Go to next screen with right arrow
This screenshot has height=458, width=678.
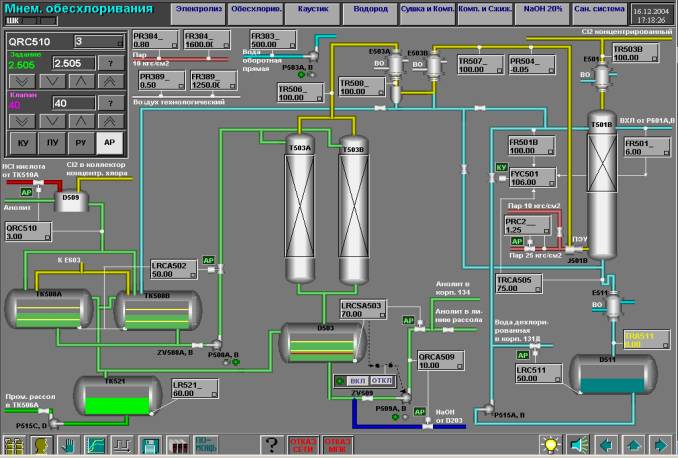[x=660, y=444]
